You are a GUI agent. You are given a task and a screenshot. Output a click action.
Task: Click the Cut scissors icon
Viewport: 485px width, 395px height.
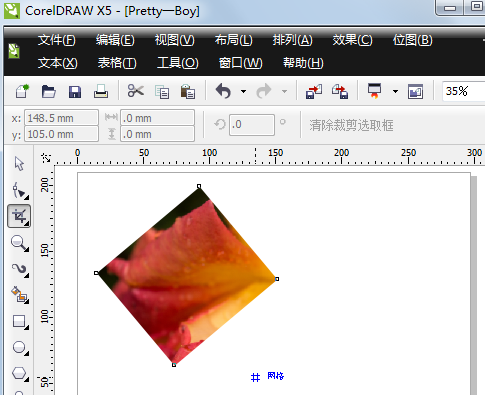[x=136, y=91]
